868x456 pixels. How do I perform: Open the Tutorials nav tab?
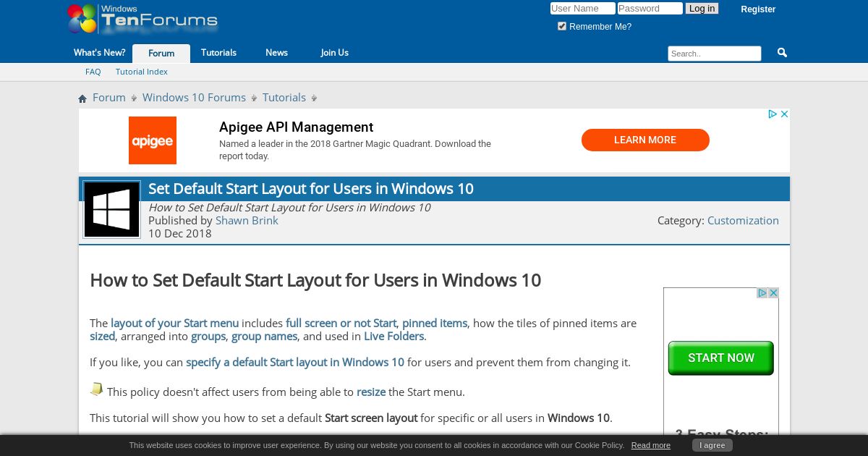pyautogui.click(x=218, y=53)
